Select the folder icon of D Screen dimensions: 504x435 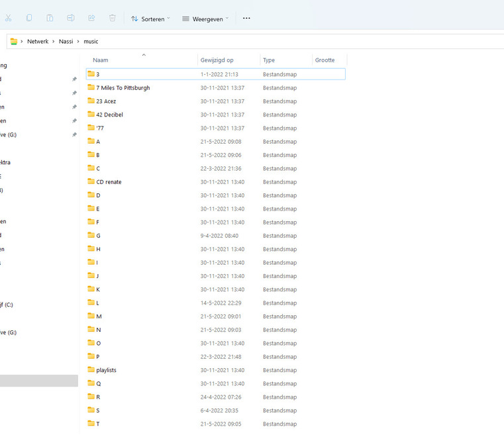(x=91, y=195)
